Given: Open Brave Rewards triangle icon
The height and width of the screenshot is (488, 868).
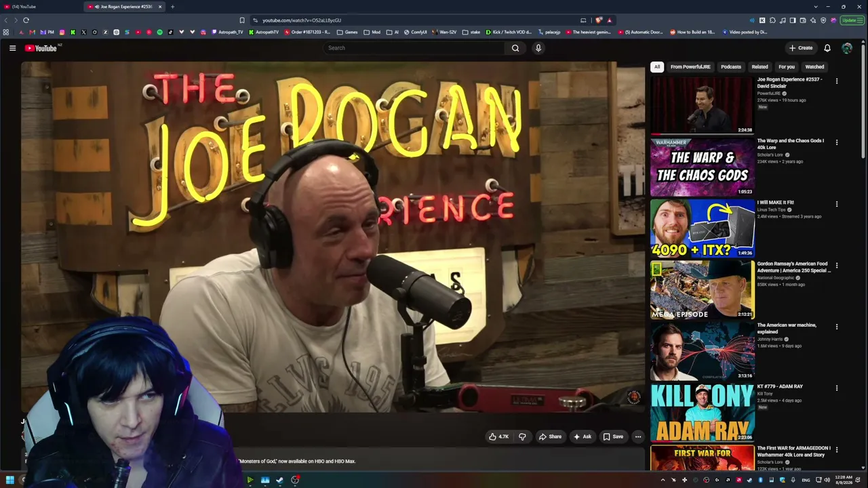Looking at the screenshot, I should 610,20.
